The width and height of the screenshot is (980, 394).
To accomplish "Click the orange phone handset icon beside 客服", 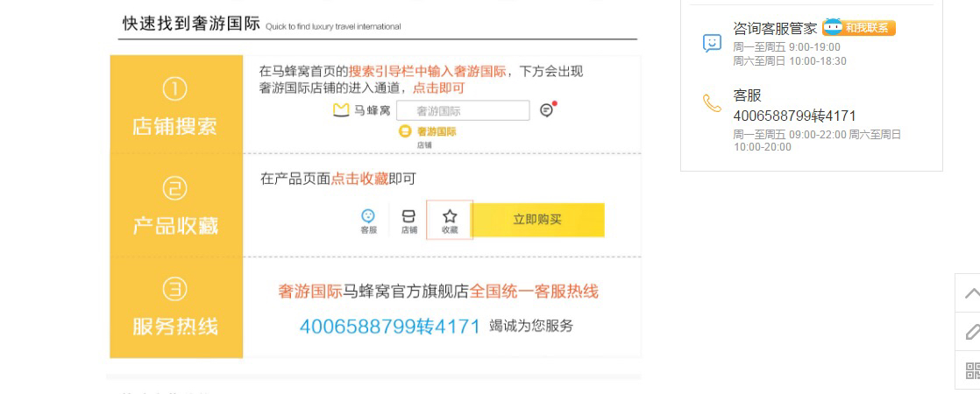I will click(712, 103).
